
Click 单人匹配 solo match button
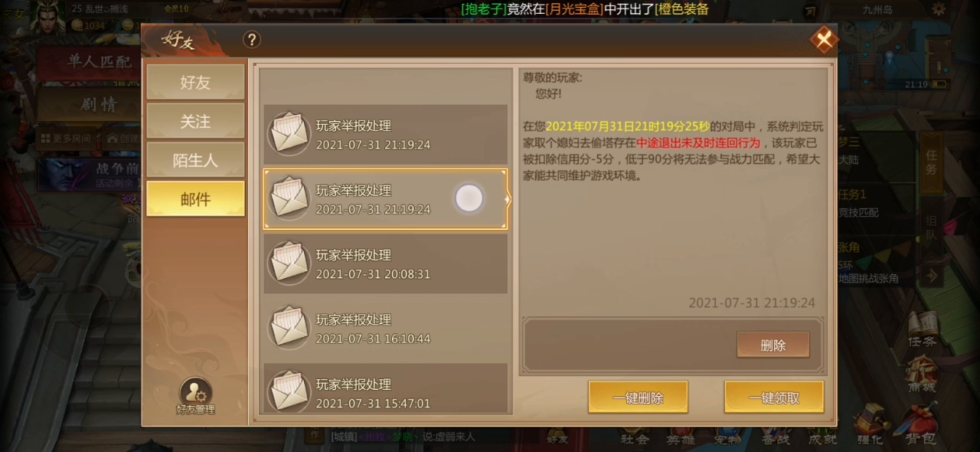click(98, 62)
